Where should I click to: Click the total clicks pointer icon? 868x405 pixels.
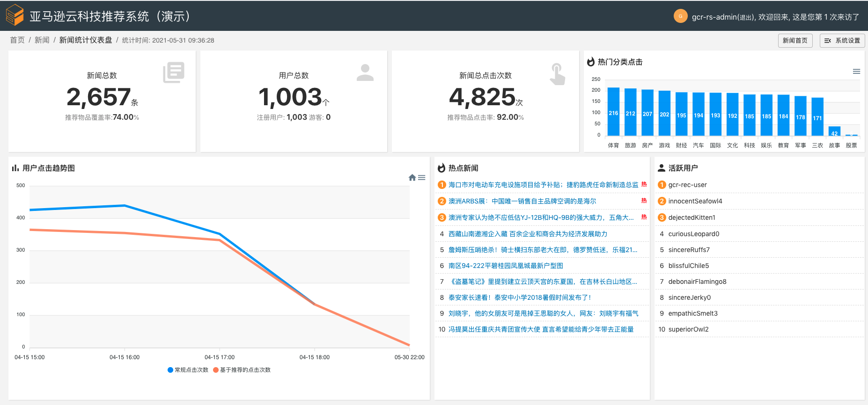pos(557,74)
